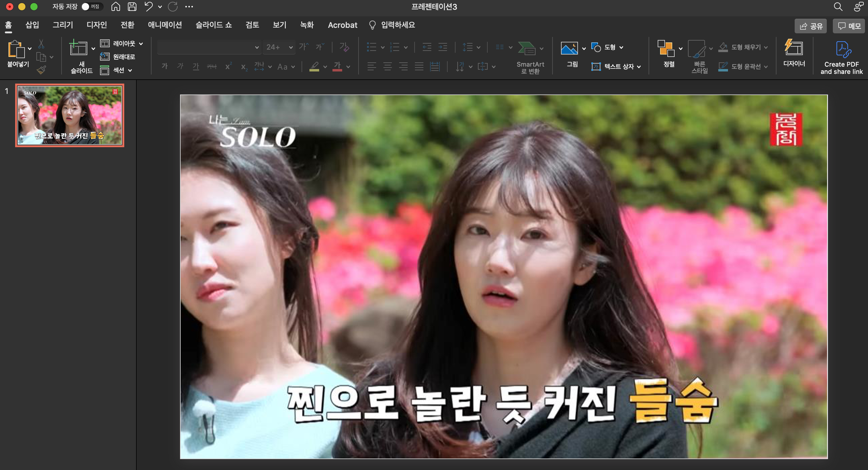Click the 메모 (Comments) button

click(x=849, y=26)
